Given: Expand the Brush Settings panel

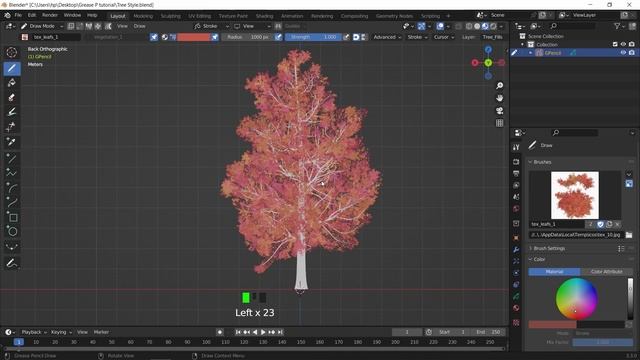Looking at the screenshot, I should [549, 248].
